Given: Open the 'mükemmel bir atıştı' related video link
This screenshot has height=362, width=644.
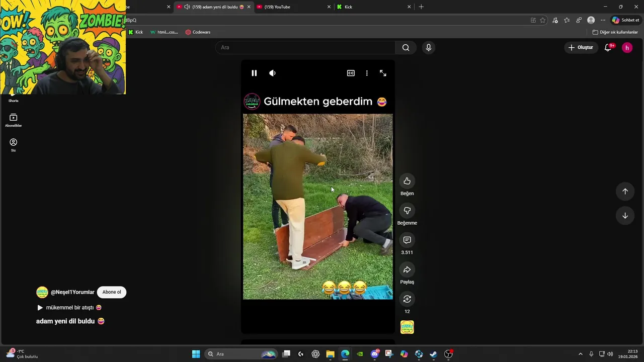Looking at the screenshot, I should [69, 307].
